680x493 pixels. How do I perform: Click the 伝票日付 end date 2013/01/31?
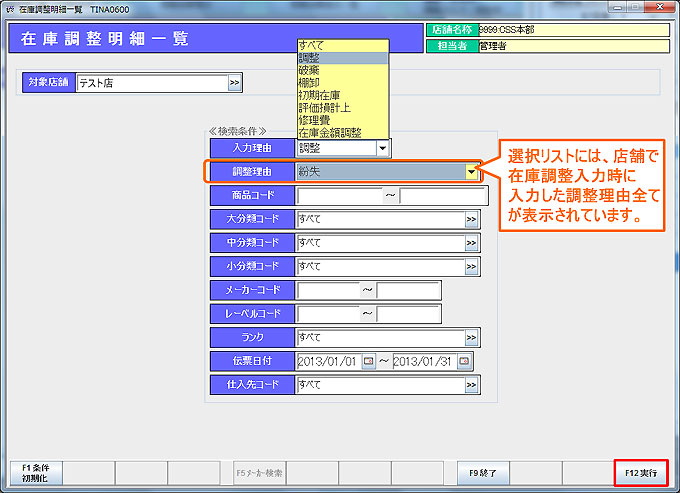pyautogui.click(x=425, y=361)
